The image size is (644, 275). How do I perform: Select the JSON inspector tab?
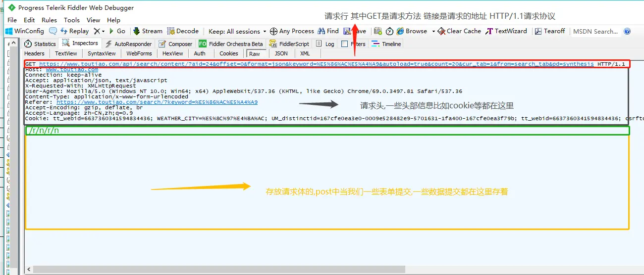pos(281,53)
